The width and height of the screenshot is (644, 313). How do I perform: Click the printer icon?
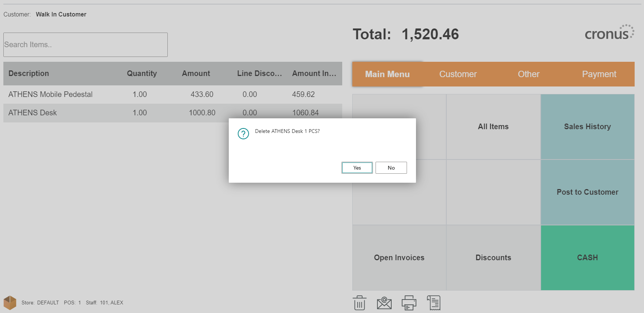[x=409, y=303]
